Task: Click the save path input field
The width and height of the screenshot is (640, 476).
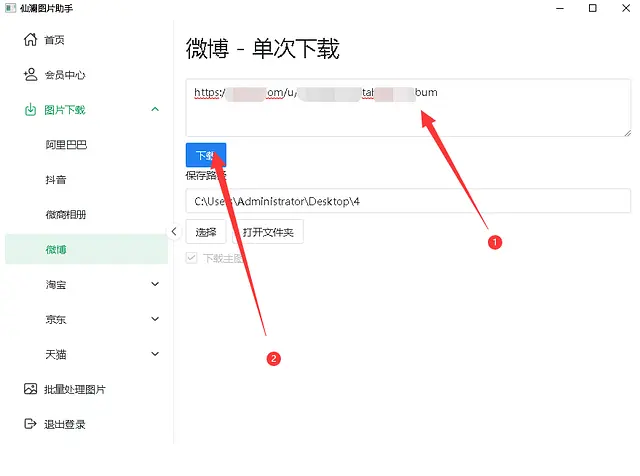Action: click(x=408, y=201)
